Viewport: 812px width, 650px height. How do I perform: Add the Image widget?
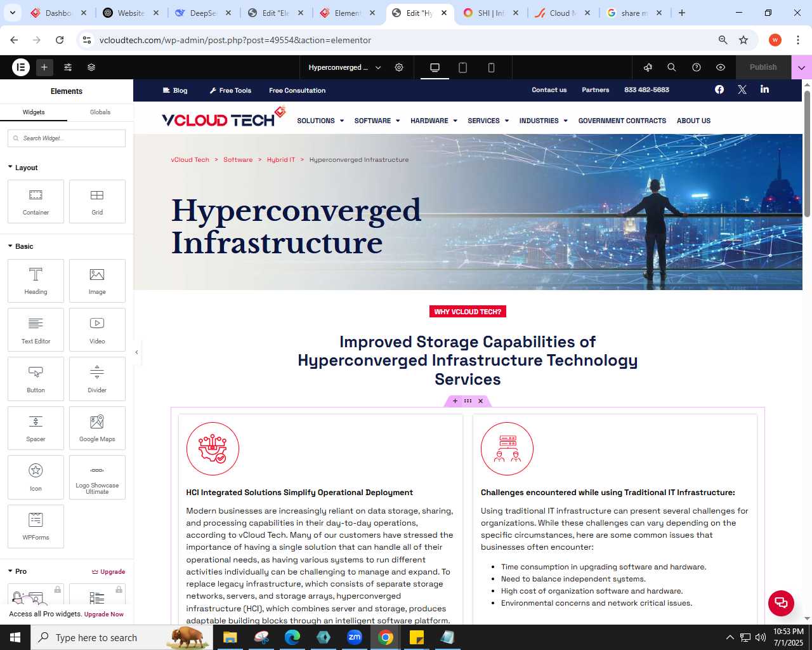click(x=97, y=281)
